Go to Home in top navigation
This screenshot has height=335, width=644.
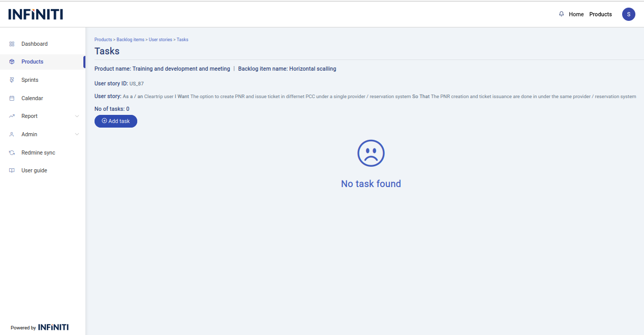(x=576, y=14)
